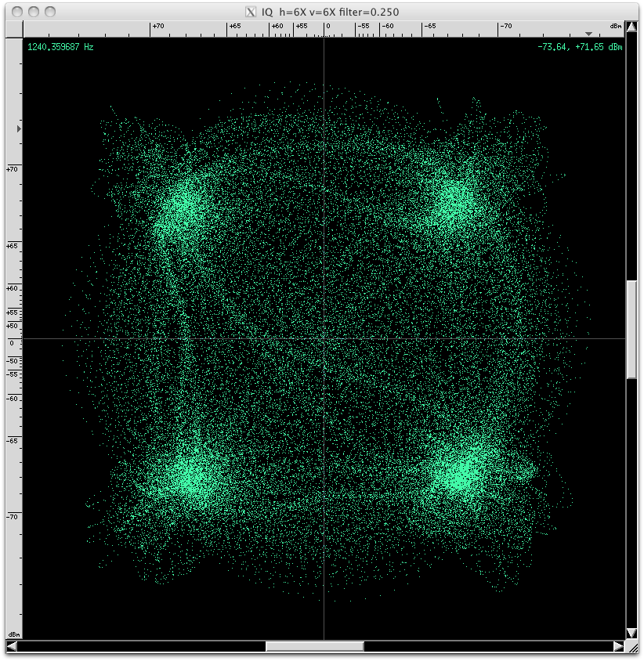Click the +70 mark on the left ruler
644x661 pixels.
(13, 168)
